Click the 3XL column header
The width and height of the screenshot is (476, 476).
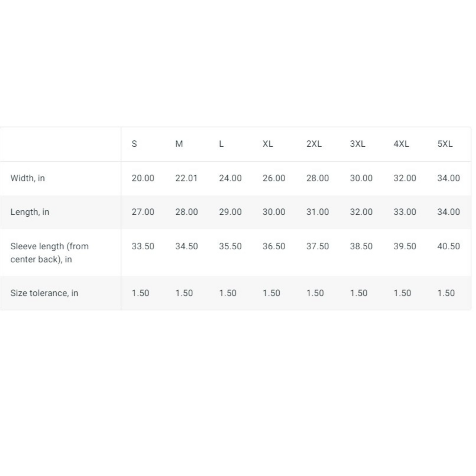tap(357, 144)
